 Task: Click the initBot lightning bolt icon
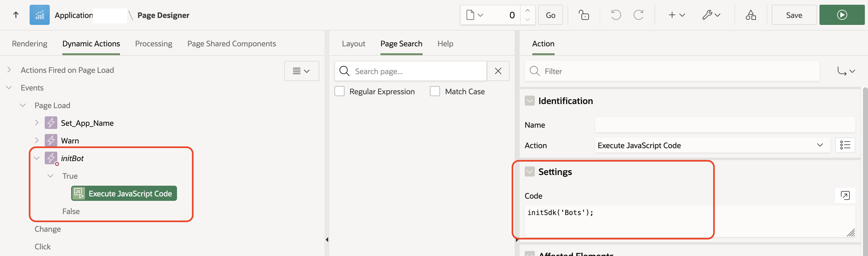pos(51,158)
